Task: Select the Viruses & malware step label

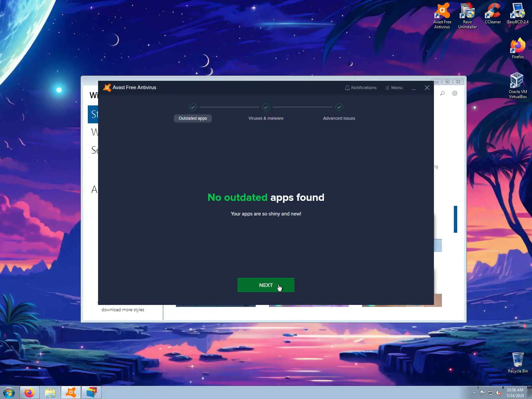Action: [266, 118]
